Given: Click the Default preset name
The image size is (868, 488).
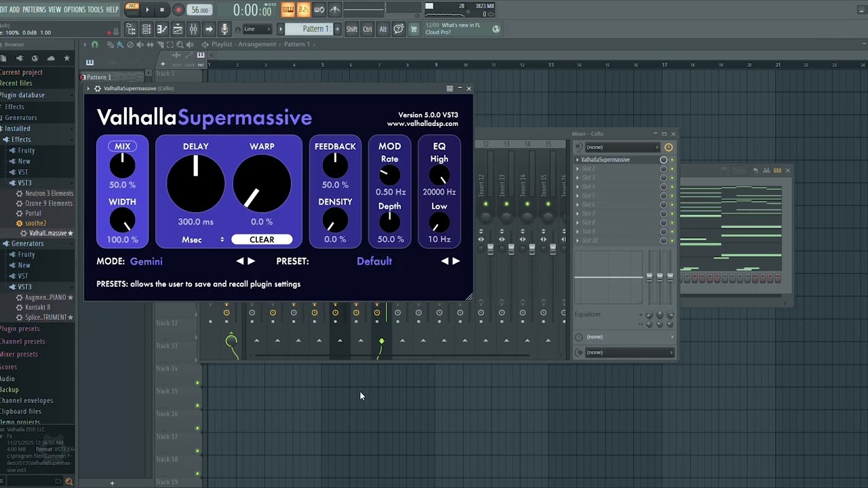Looking at the screenshot, I should (374, 261).
